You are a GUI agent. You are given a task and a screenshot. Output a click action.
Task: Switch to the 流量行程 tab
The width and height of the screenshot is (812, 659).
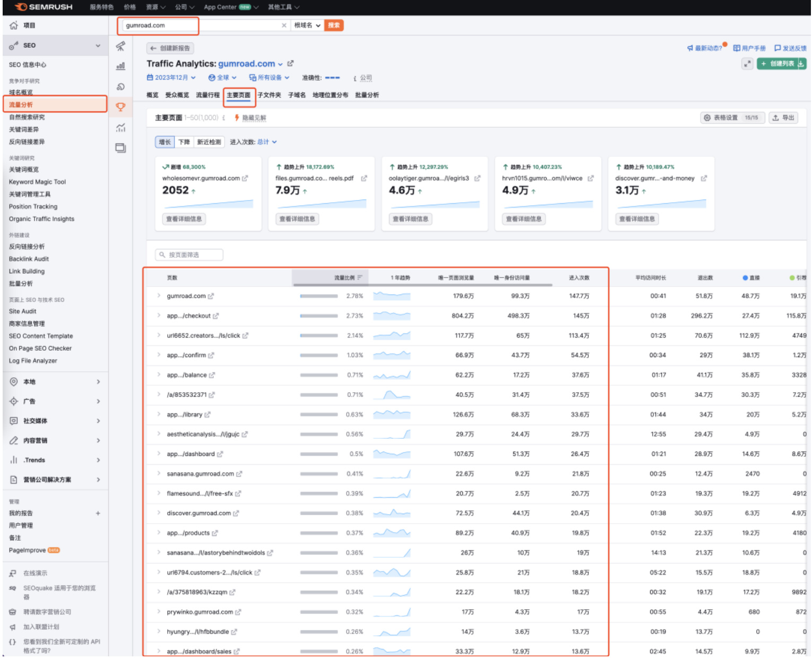coord(208,96)
